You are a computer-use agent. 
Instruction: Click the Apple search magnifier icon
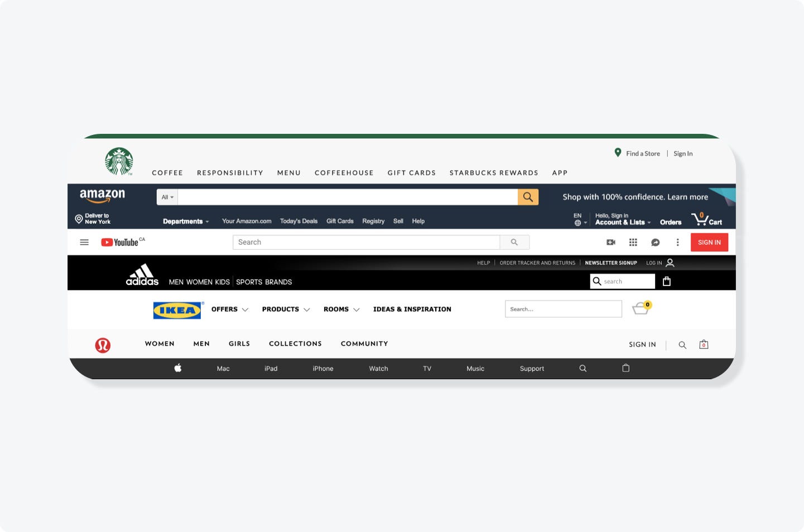(583, 369)
